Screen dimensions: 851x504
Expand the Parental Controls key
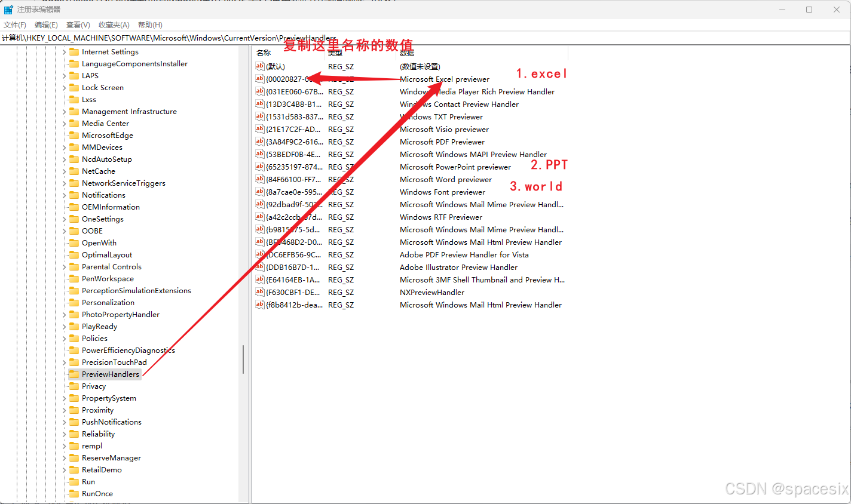[64, 267]
